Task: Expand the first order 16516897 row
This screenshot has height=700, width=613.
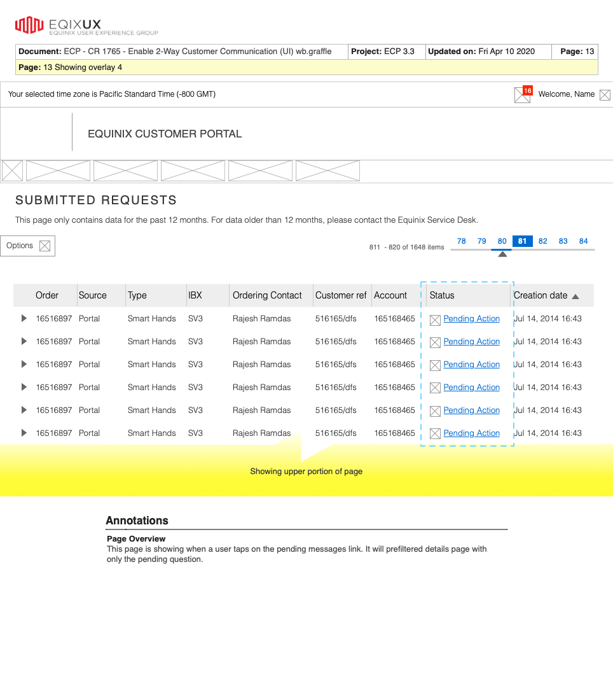Action: 24,318
